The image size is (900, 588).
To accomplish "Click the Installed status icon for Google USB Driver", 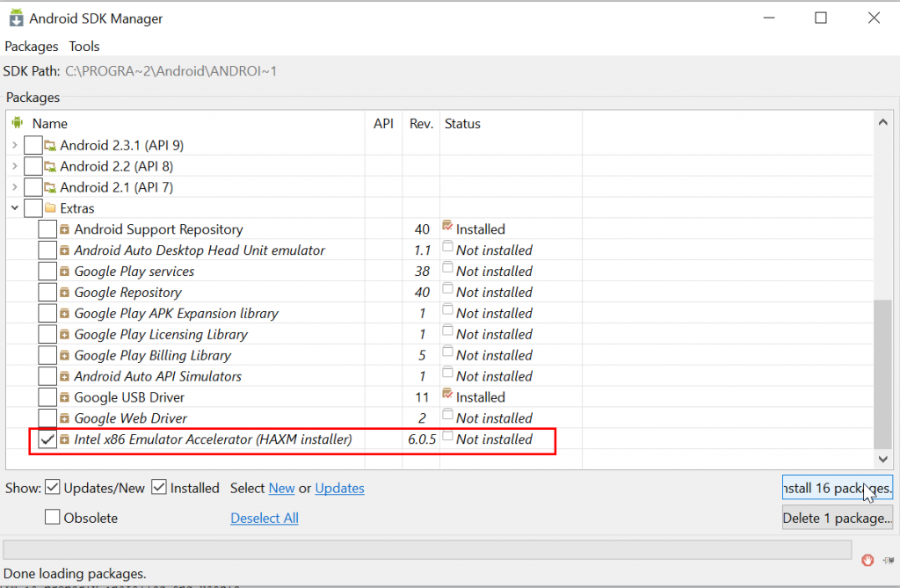I will click(x=447, y=394).
